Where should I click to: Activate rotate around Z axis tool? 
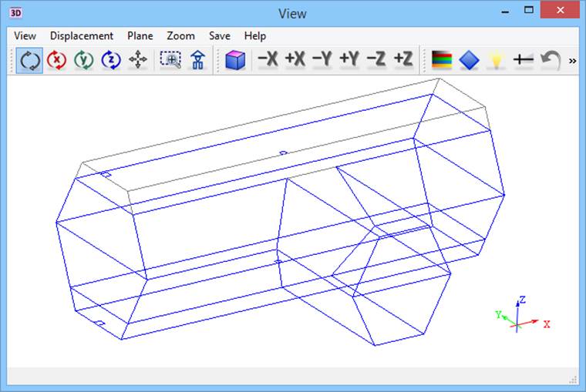pos(110,60)
